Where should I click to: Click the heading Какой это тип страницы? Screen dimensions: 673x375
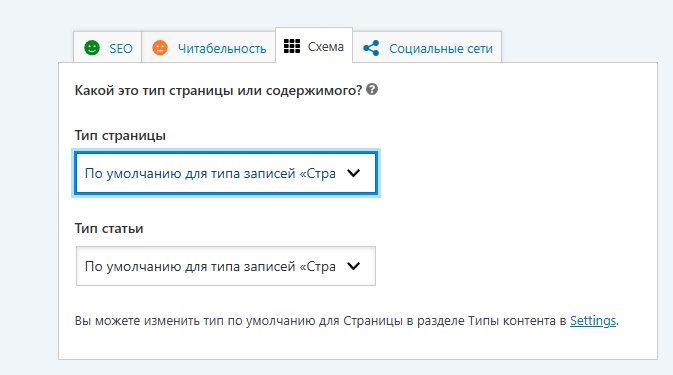(x=219, y=91)
